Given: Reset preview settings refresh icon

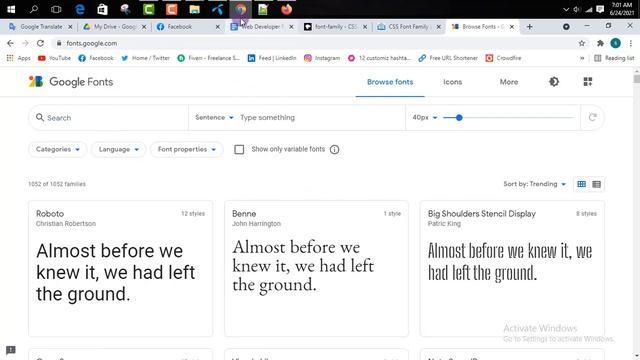Looking at the screenshot, I should tap(593, 118).
